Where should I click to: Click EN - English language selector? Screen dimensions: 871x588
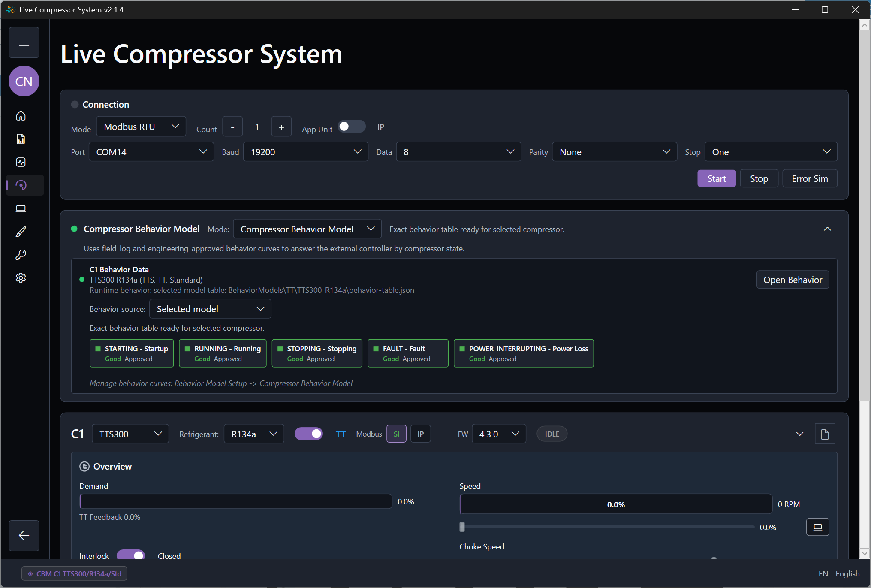[x=839, y=573]
